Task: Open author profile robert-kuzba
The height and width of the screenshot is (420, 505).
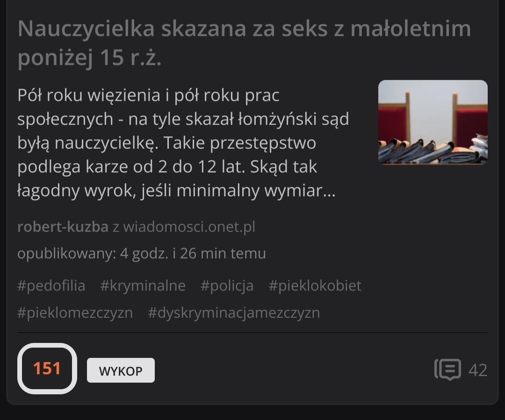Action: (x=63, y=227)
